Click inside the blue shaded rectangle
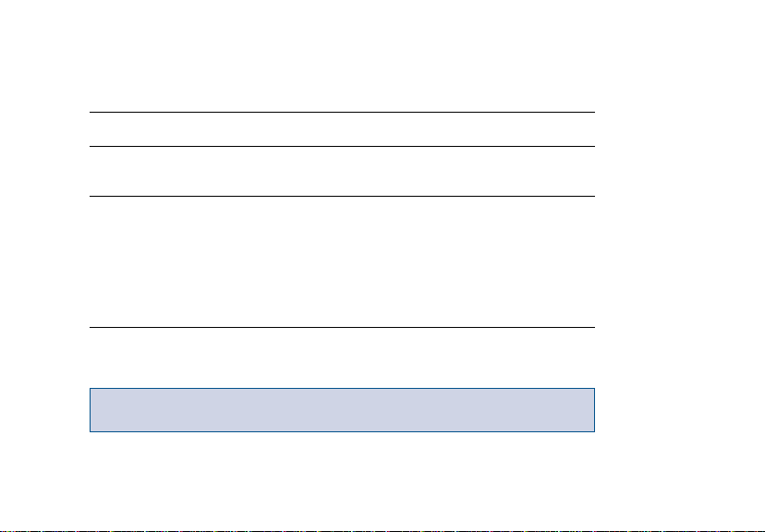 (342, 410)
